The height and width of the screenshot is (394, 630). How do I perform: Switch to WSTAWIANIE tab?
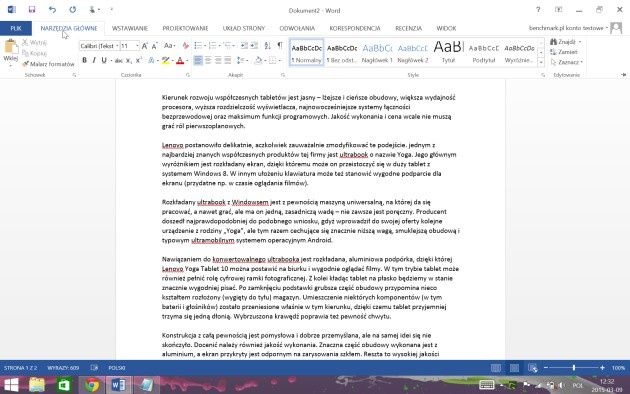point(130,28)
